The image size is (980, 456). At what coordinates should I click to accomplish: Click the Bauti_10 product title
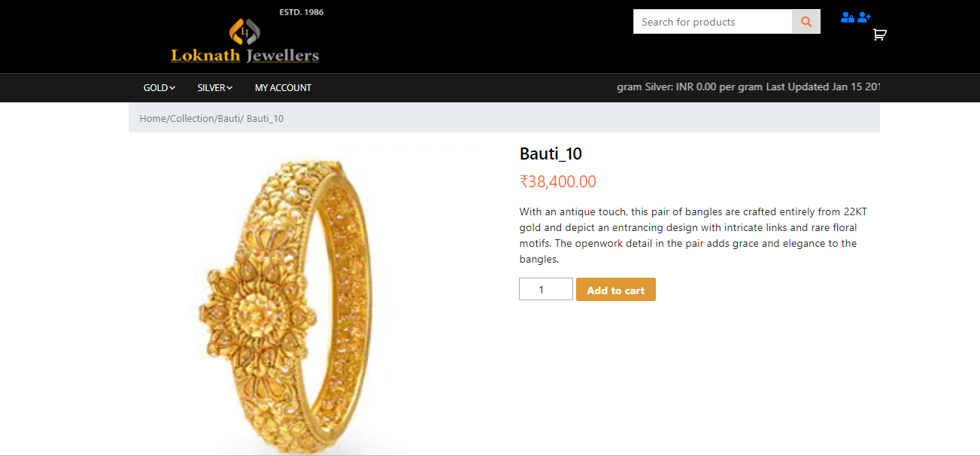551,154
